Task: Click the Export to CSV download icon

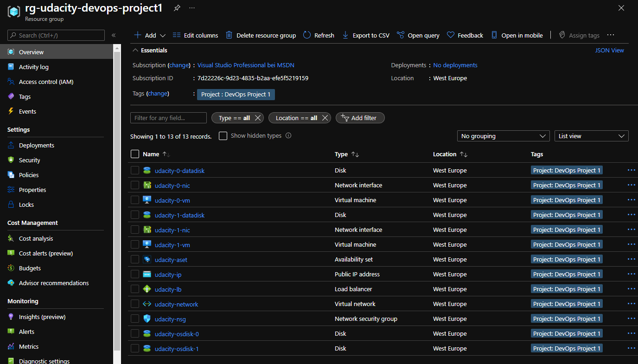Action: pos(345,35)
